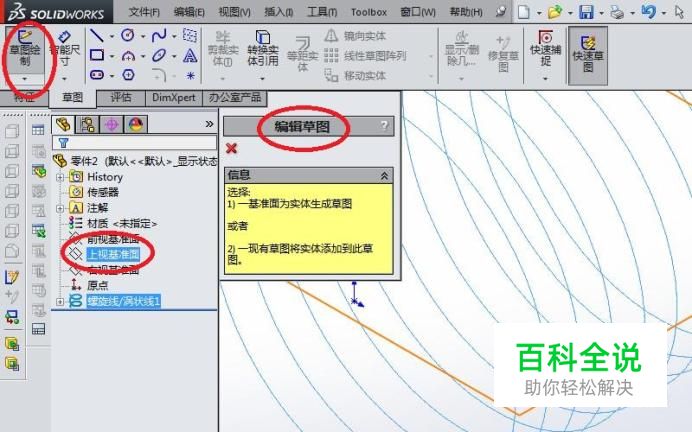Switch to the 评估 tab
Screen dimensions: 692x432
pos(121,98)
